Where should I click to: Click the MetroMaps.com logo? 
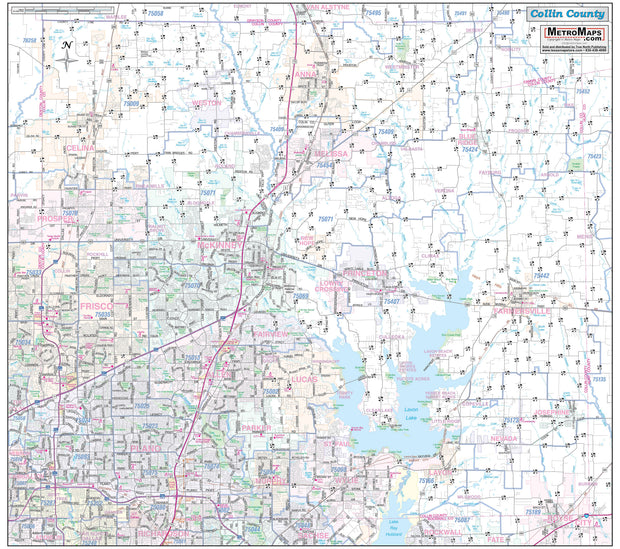tap(575, 34)
